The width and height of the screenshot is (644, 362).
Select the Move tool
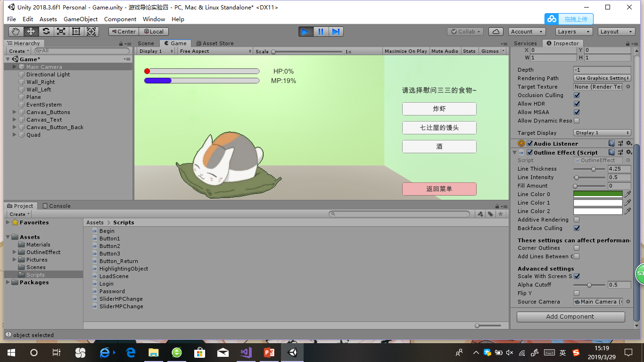pyautogui.click(x=31, y=31)
